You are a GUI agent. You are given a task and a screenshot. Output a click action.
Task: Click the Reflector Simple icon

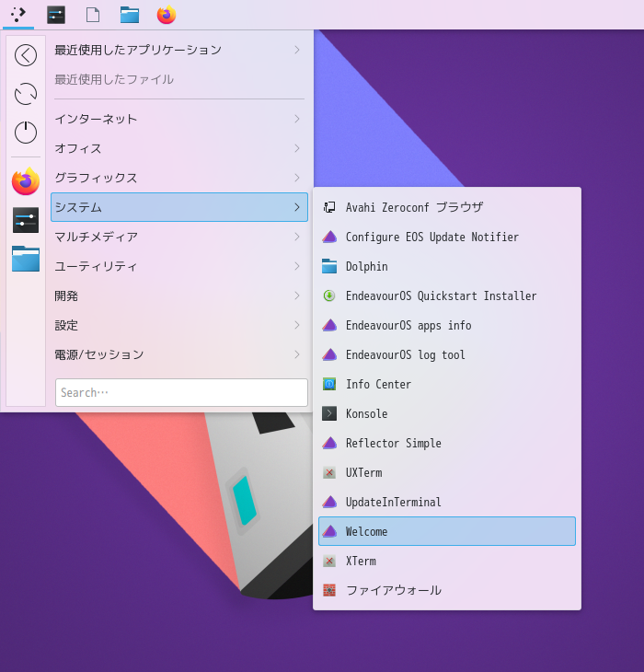[x=329, y=443]
